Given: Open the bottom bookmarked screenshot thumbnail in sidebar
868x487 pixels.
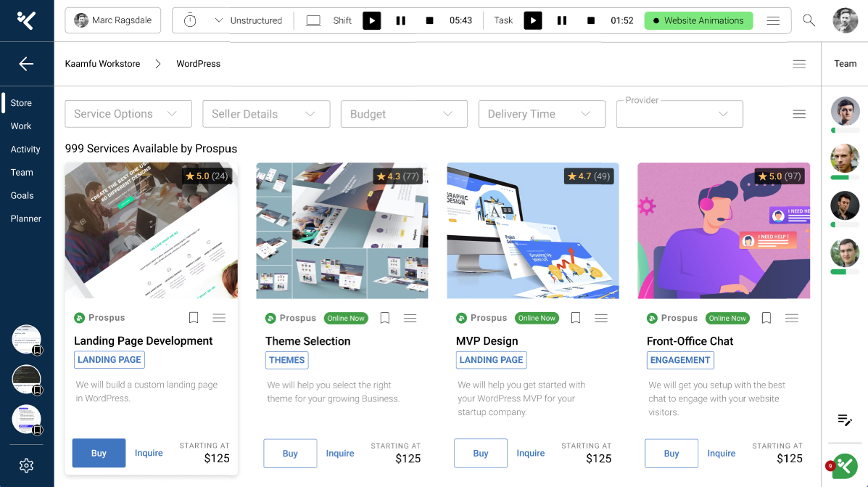Looking at the screenshot, I should click(26, 419).
